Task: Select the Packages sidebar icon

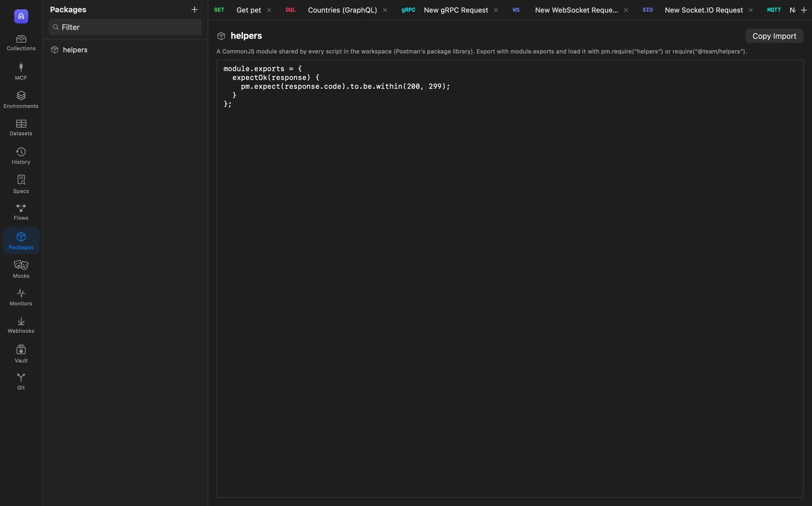Action: point(21,241)
